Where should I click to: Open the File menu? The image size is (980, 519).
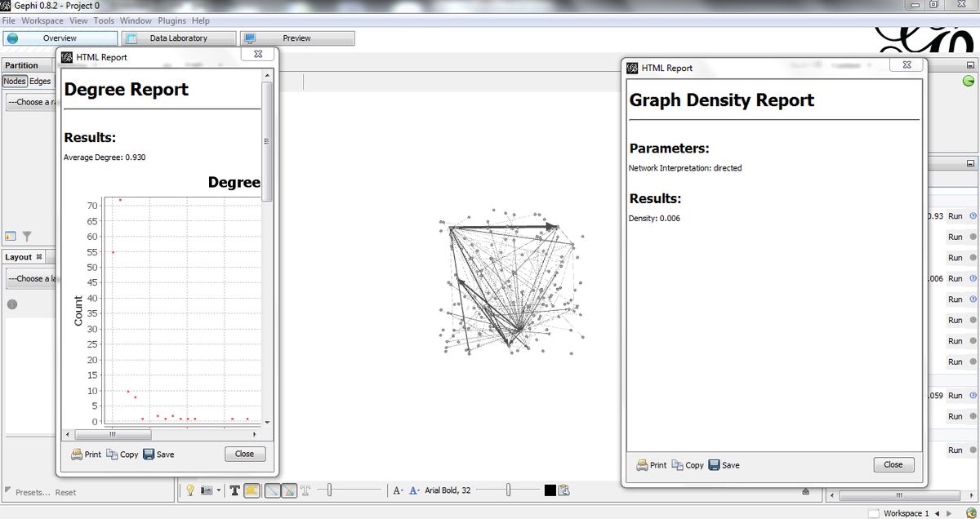(10, 20)
